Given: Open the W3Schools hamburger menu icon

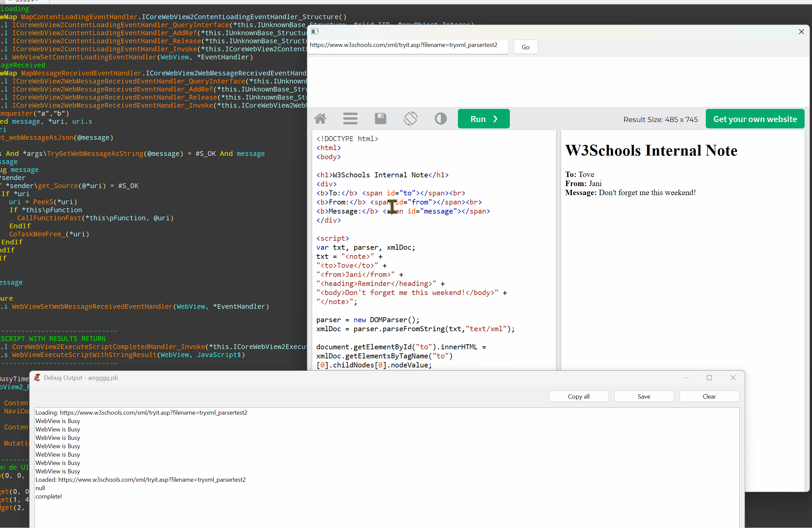Looking at the screenshot, I should click(x=350, y=119).
